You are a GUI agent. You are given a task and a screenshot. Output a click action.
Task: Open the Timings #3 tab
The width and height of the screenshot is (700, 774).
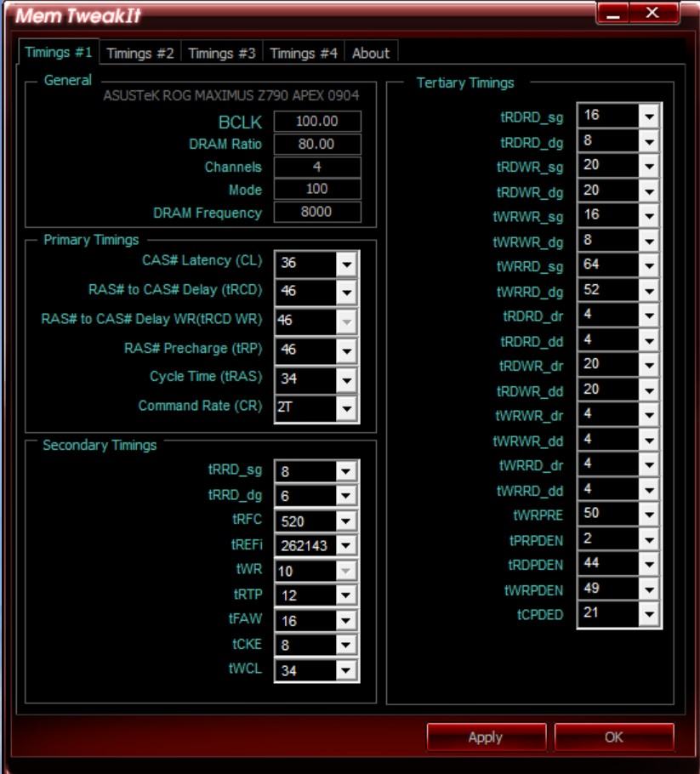(222, 53)
